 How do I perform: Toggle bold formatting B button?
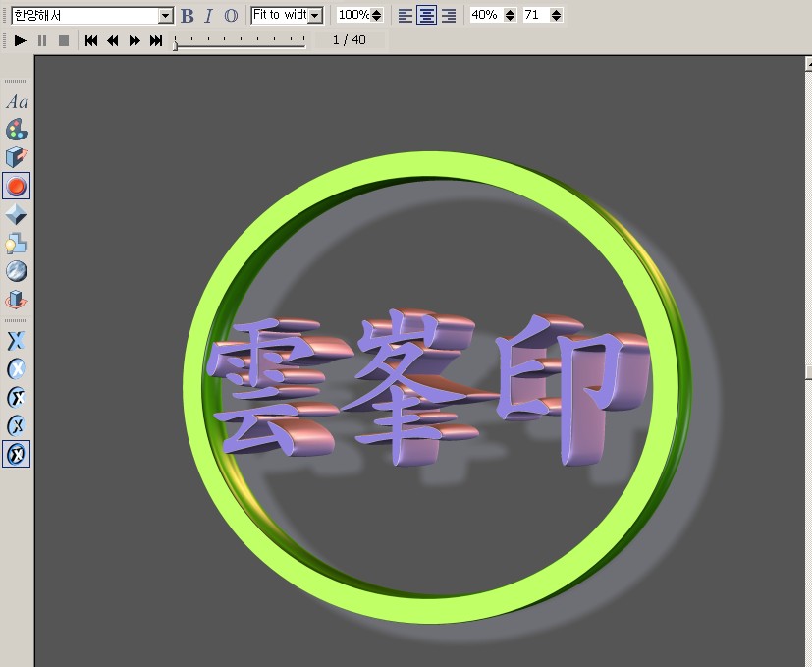point(188,16)
